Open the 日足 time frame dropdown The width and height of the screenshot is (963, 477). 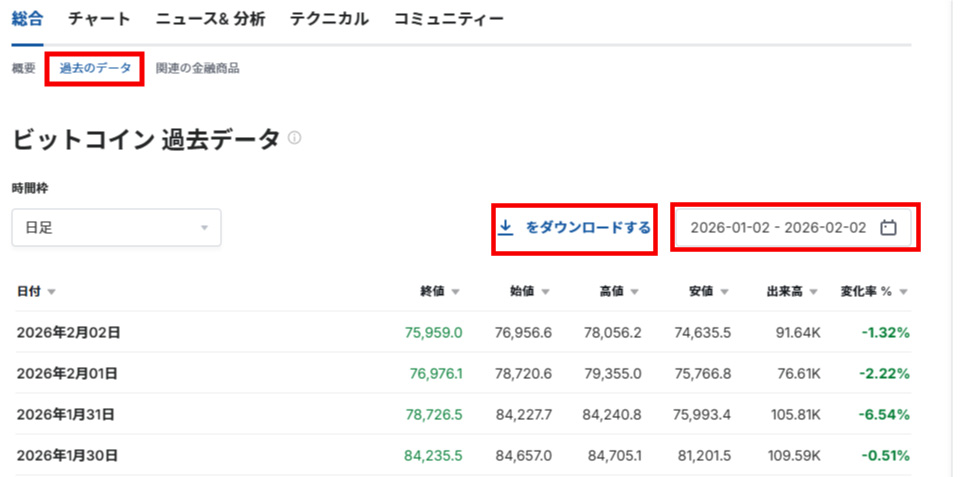(x=116, y=228)
